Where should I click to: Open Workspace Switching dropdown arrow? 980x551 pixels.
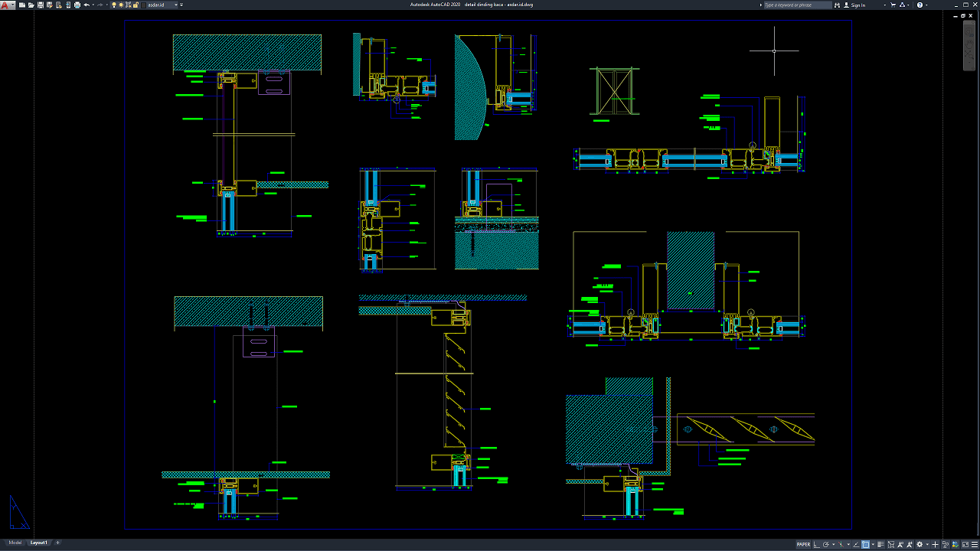click(x=927, y=545)
